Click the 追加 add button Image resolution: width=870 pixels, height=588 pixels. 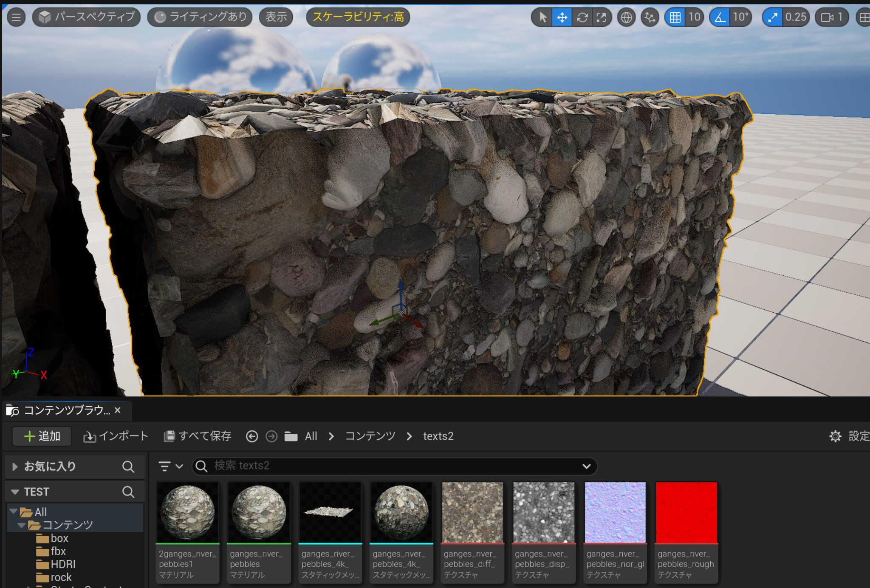pos(42,436)
